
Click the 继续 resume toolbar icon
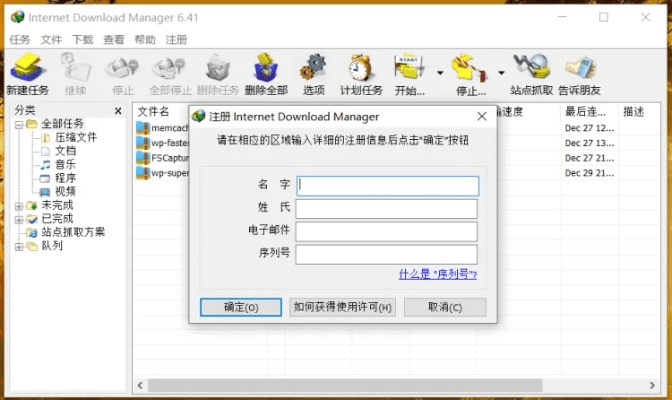(75, 73)
